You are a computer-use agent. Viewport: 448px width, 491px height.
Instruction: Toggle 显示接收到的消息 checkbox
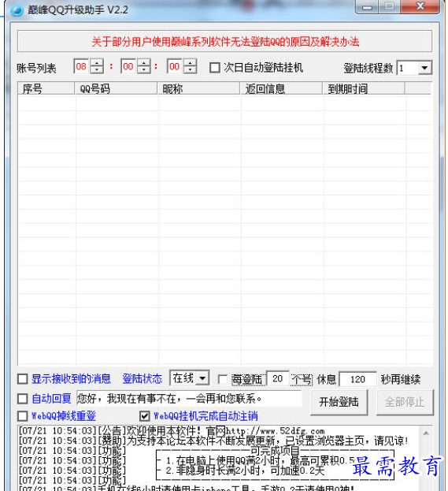pos(23,379)
